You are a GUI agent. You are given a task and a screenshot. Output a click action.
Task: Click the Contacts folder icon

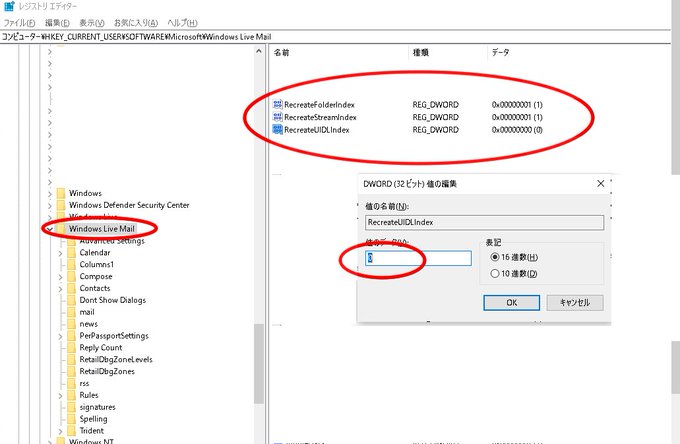[x=72, y=288]
